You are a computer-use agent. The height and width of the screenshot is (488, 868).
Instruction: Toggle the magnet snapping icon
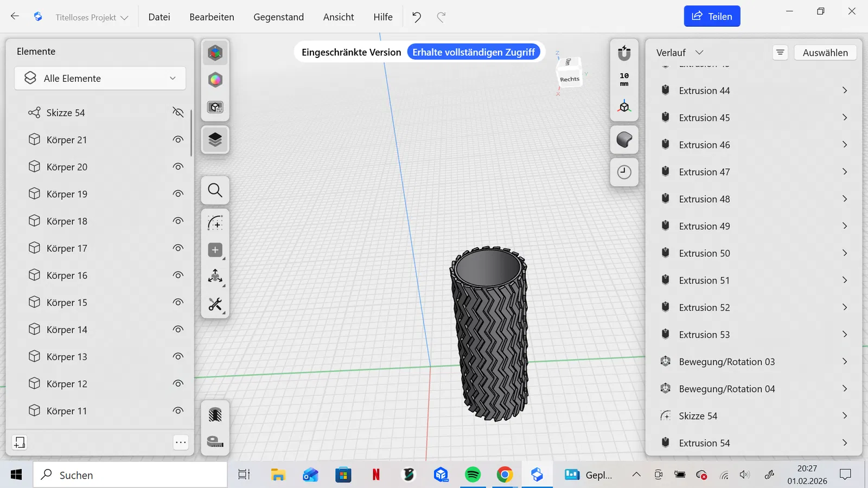(624, 53)
